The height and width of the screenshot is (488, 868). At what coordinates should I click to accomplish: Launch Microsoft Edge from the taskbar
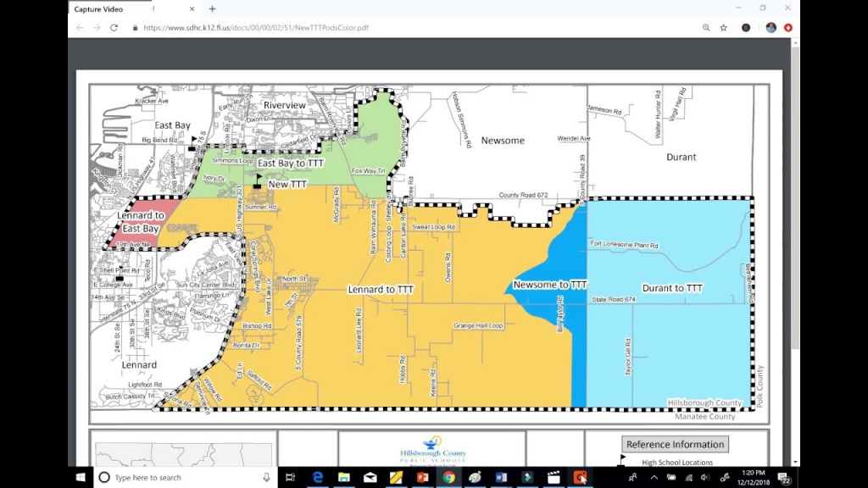(319, 478)
